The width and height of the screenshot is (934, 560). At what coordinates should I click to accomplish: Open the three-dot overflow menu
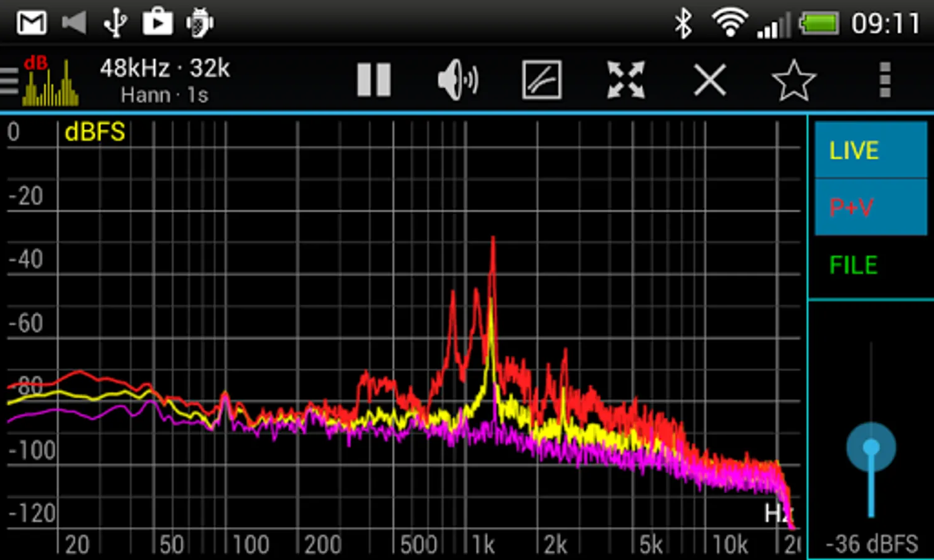885,80
